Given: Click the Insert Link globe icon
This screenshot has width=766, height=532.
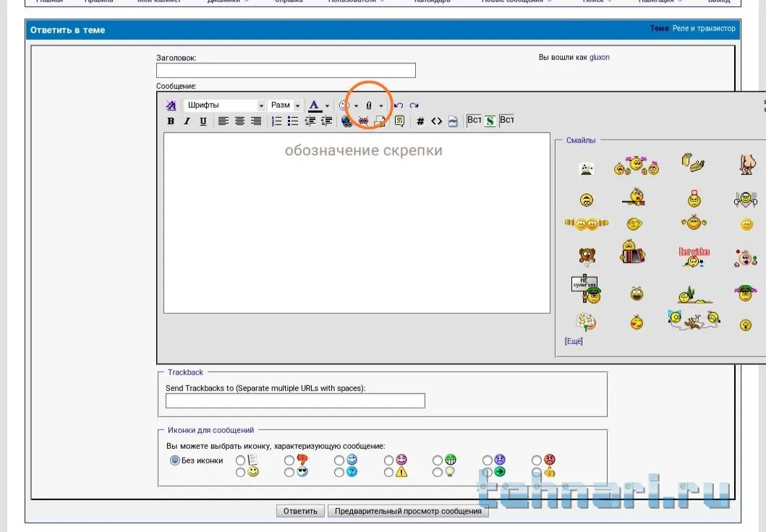Looking at the screenshot, I should (347, 121).
